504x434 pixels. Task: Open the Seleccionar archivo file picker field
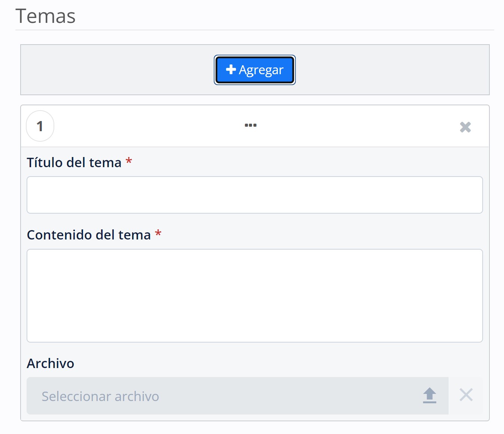tap(225, 396)
